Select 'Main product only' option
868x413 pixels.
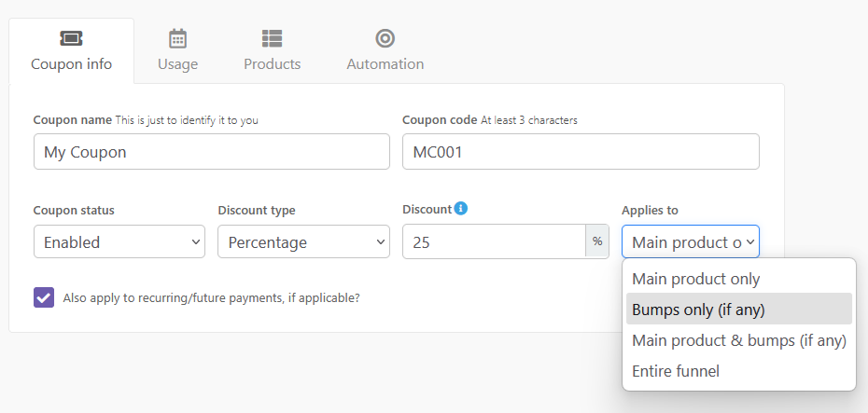(x=695, y=279)
